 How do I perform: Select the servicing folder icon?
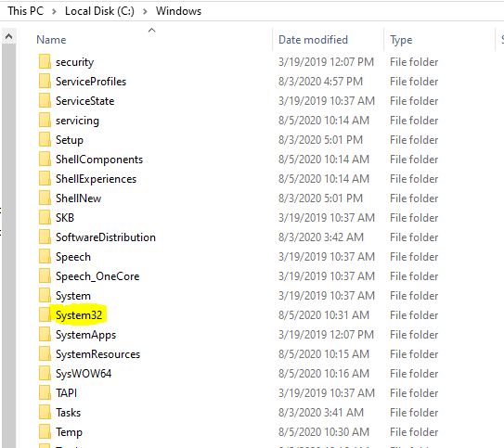[45, 121]
